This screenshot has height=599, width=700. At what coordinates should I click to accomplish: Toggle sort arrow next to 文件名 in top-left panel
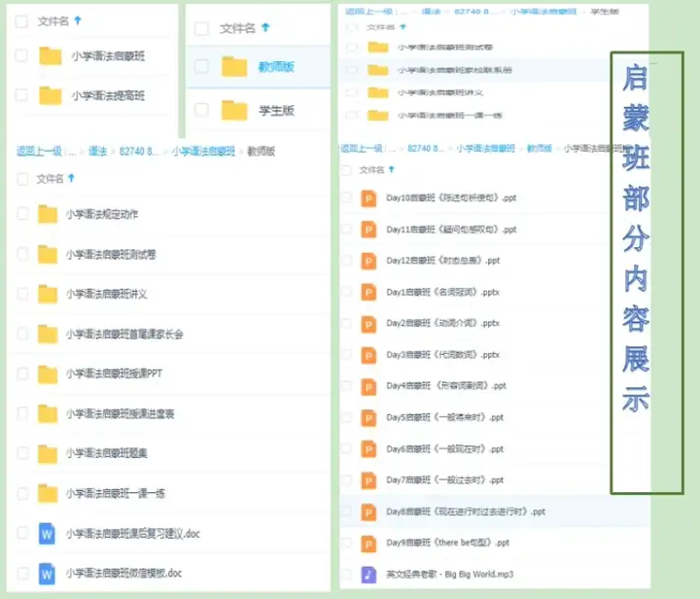tap(78, 19)
